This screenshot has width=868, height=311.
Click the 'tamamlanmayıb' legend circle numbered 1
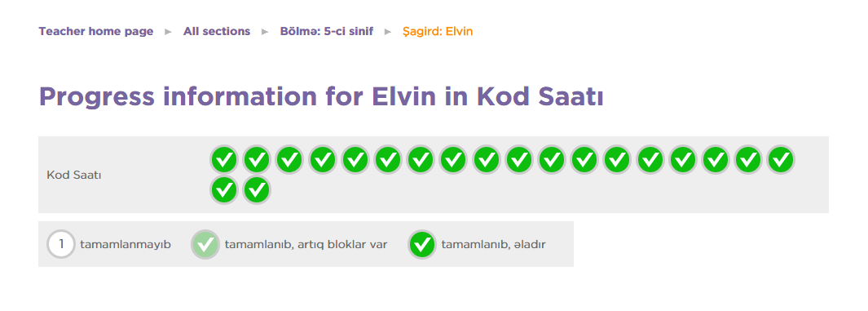(61, 244)
